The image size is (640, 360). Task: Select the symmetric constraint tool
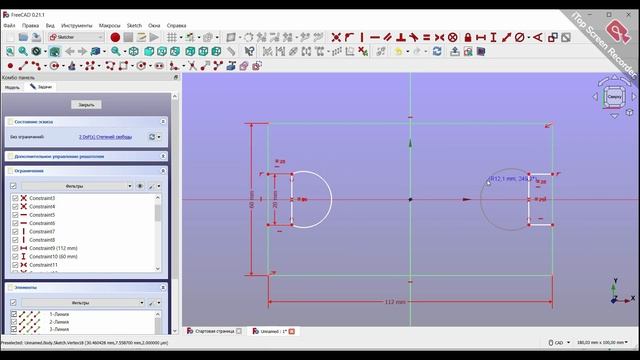[x=439, y=38]
